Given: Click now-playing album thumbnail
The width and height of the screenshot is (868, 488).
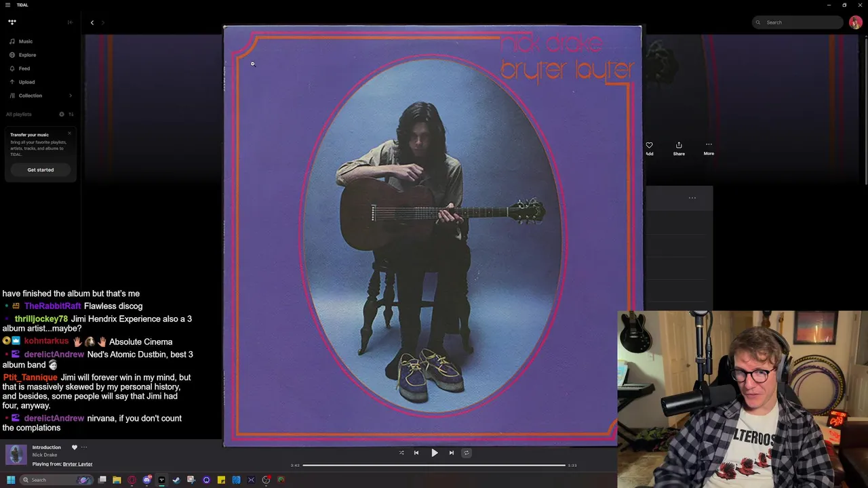Looking at the screenshot, I should coord(16,455).
